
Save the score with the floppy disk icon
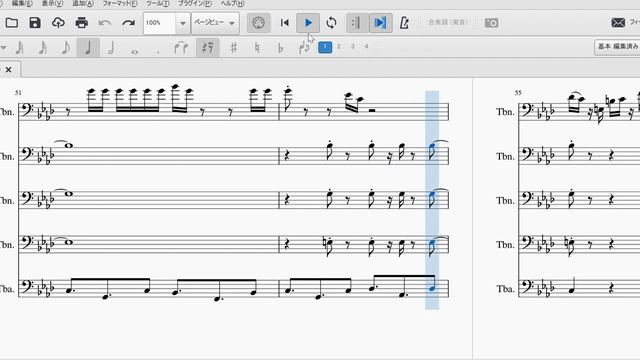point(35,23)
